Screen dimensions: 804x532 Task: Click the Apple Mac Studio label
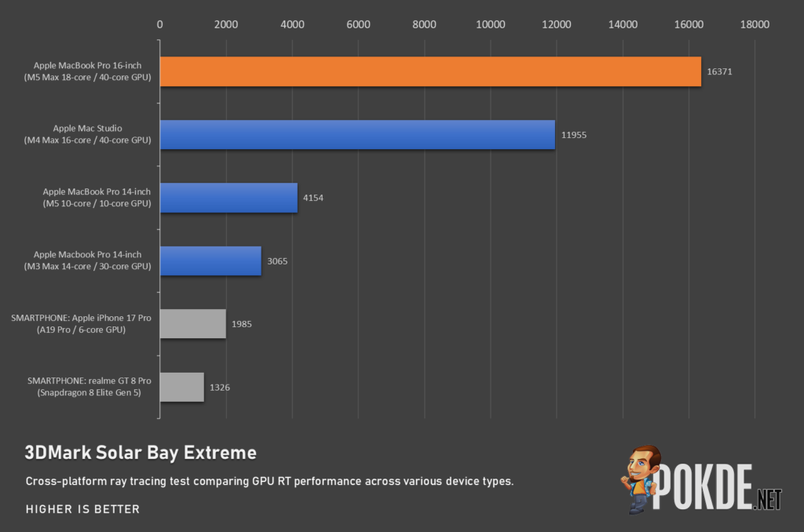pyautogui.click(x=88, y=128)
